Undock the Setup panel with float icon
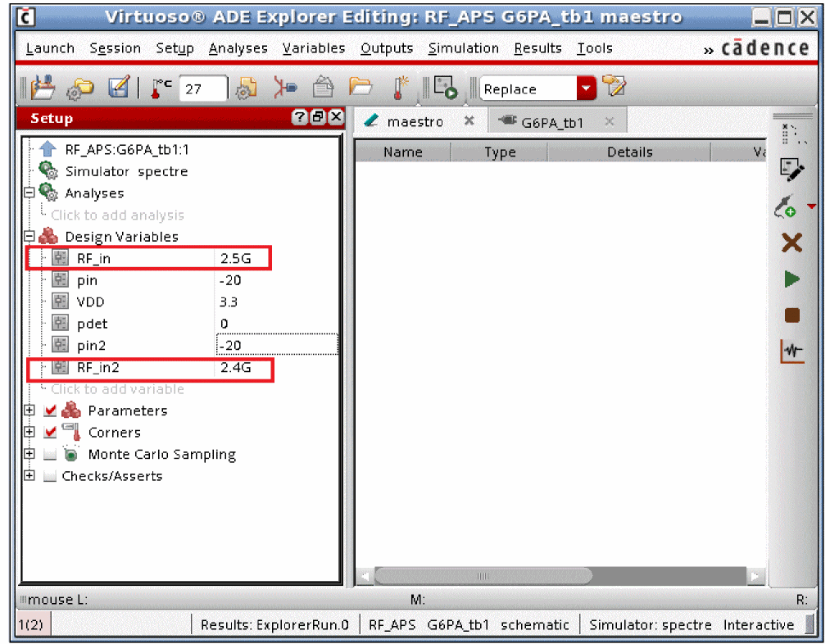 318,117
